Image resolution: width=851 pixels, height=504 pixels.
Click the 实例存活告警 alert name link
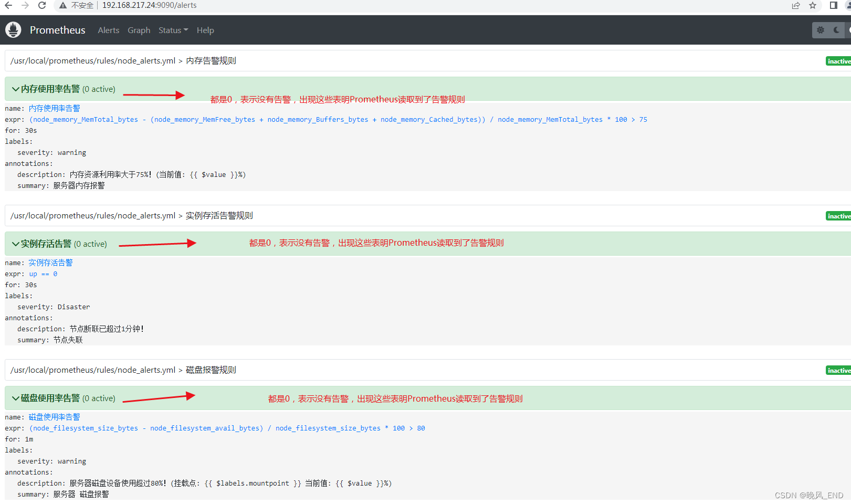[x=51, y=262]
